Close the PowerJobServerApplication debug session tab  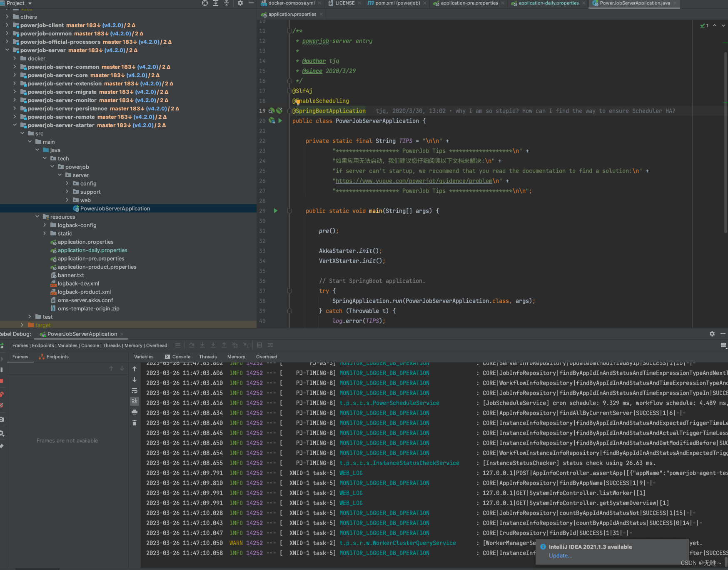[122, 334]
